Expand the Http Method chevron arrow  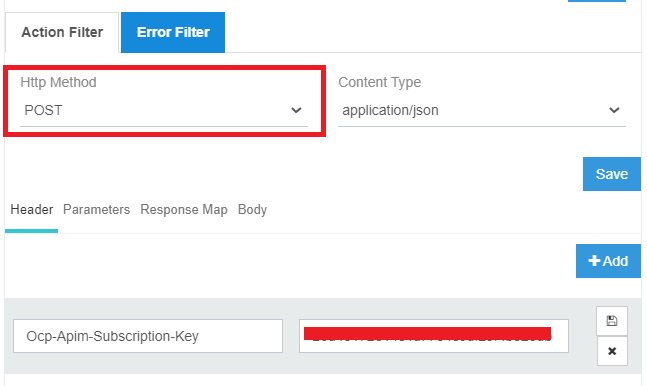tap(296, 110)
